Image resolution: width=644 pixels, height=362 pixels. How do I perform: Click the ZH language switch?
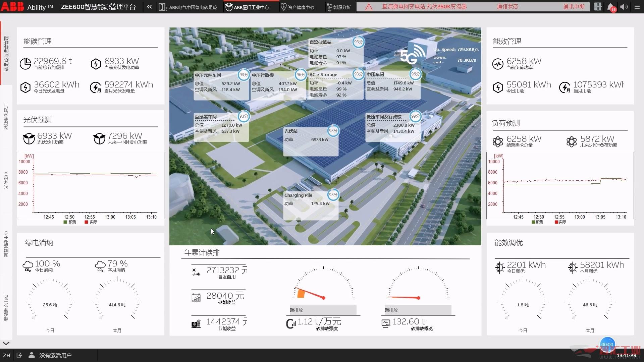point(7,355)
